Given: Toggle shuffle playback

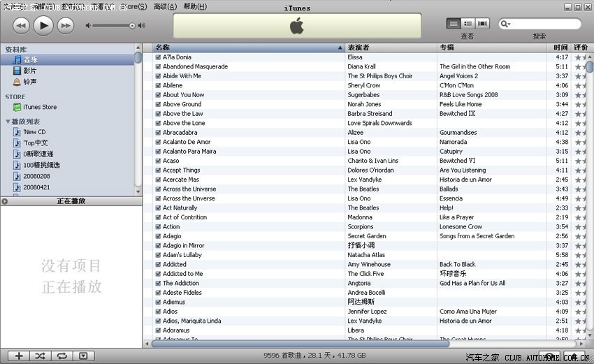Looking at the screenshot, I should click(x=40, y=356).
